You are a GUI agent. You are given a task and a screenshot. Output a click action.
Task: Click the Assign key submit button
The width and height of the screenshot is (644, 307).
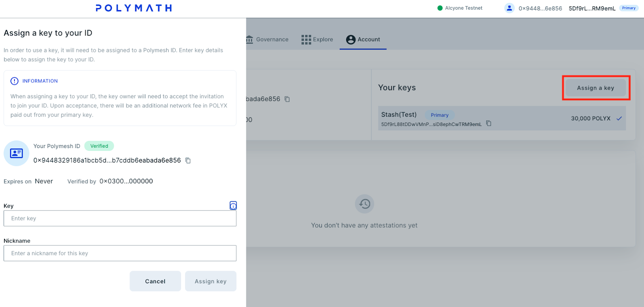click(x=211, y=281)
